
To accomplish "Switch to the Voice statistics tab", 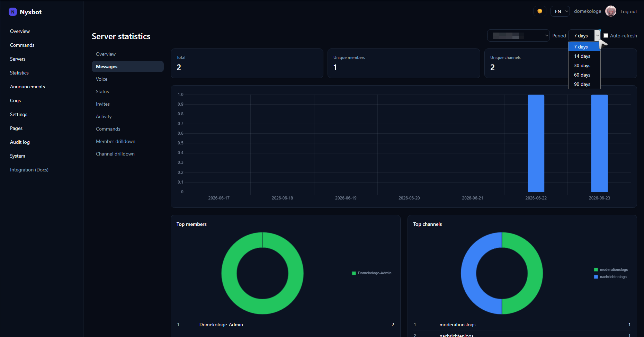I will pos(127,79).
